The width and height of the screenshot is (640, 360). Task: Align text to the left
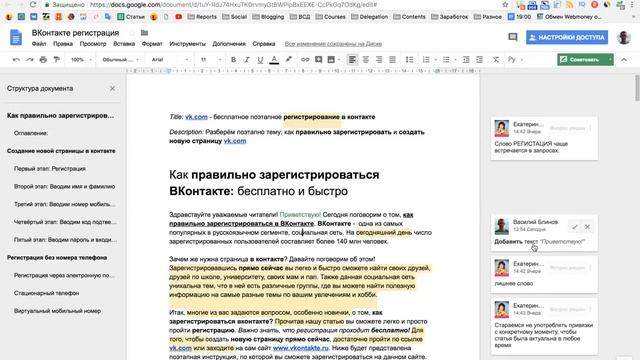pos(352,60)
